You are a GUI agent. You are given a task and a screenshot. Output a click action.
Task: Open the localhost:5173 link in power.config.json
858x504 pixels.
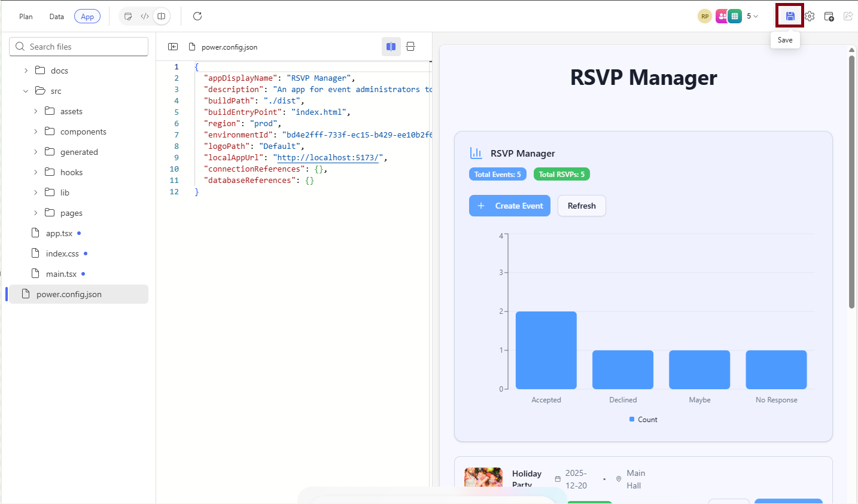click(x=328, y=157)
